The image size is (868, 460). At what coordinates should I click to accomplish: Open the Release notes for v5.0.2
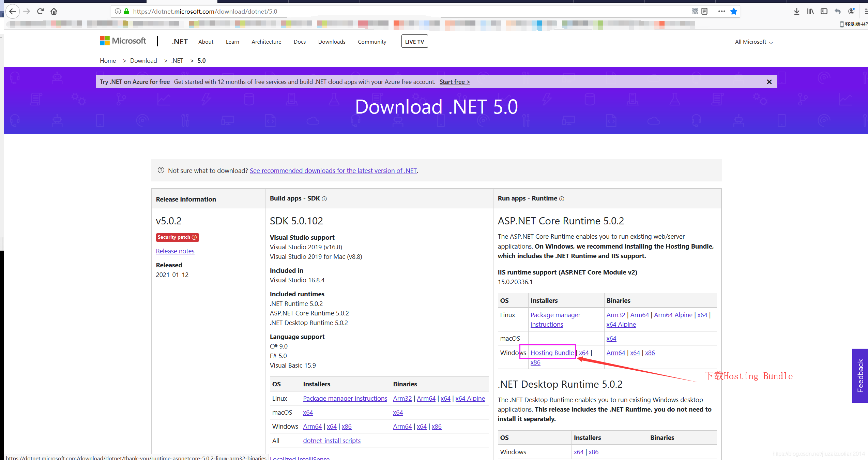[x=175, y=251]
